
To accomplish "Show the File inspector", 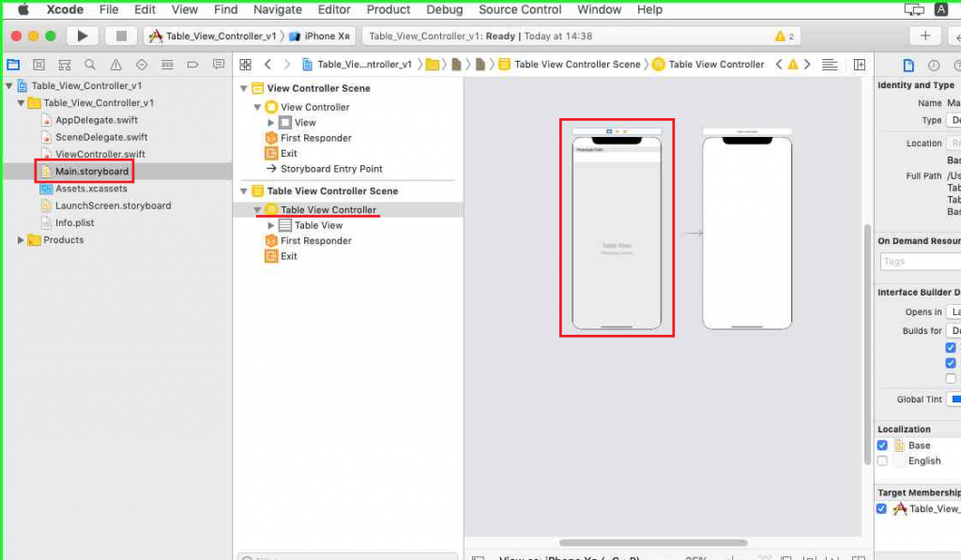I will [x=908, y=65].
